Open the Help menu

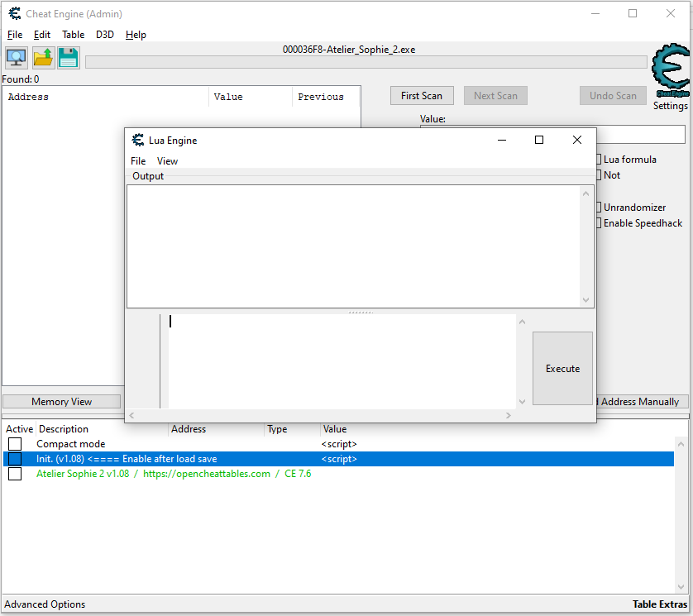pos(136,35)
